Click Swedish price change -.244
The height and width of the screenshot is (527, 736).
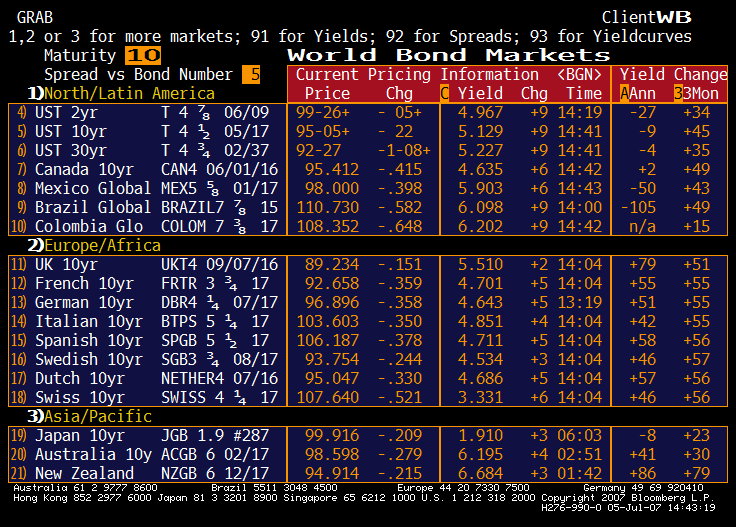[x=400, y=359]
